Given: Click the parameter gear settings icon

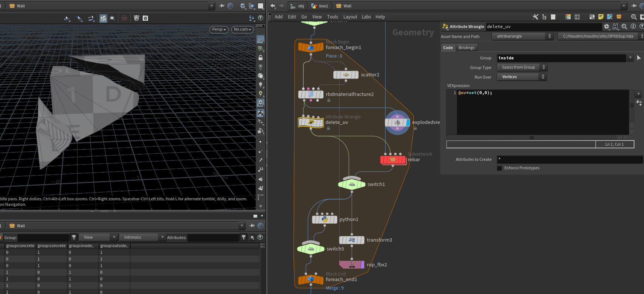Looking at the screenshot, I should [x=606, y=27].
